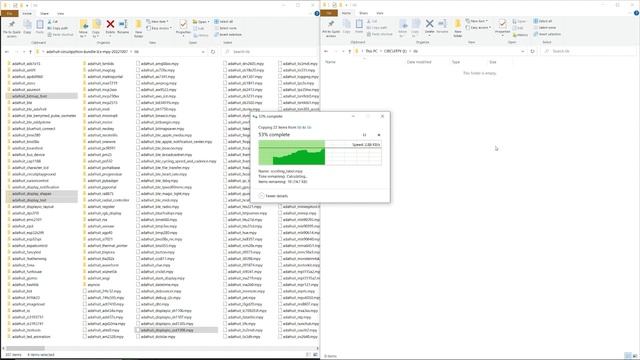
Task: Open Easy access dropdown in right window
Action: 479,27
